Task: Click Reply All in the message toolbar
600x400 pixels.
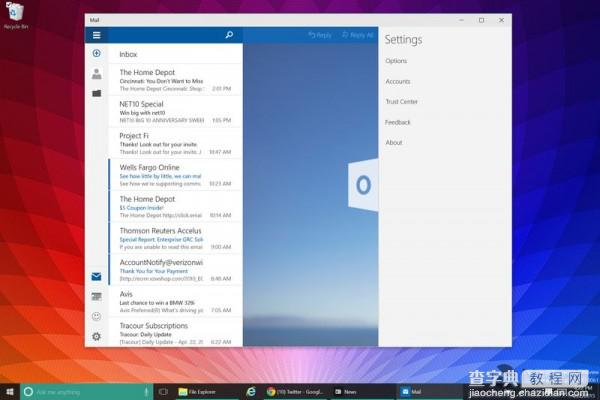Action: (x=357, y=35)
